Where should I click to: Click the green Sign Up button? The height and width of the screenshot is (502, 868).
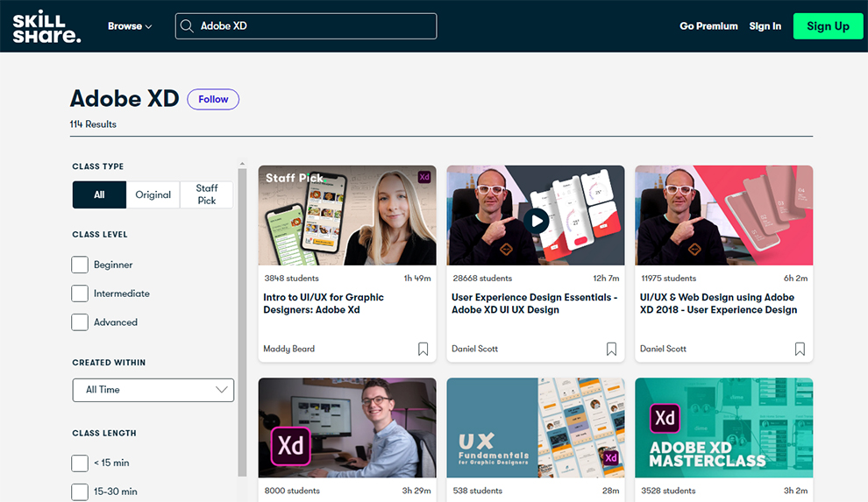[828, 26]
